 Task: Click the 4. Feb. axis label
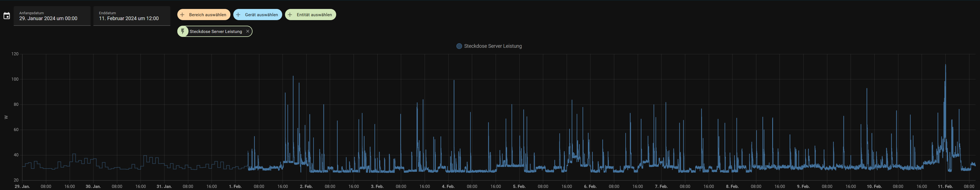[448, 187]
